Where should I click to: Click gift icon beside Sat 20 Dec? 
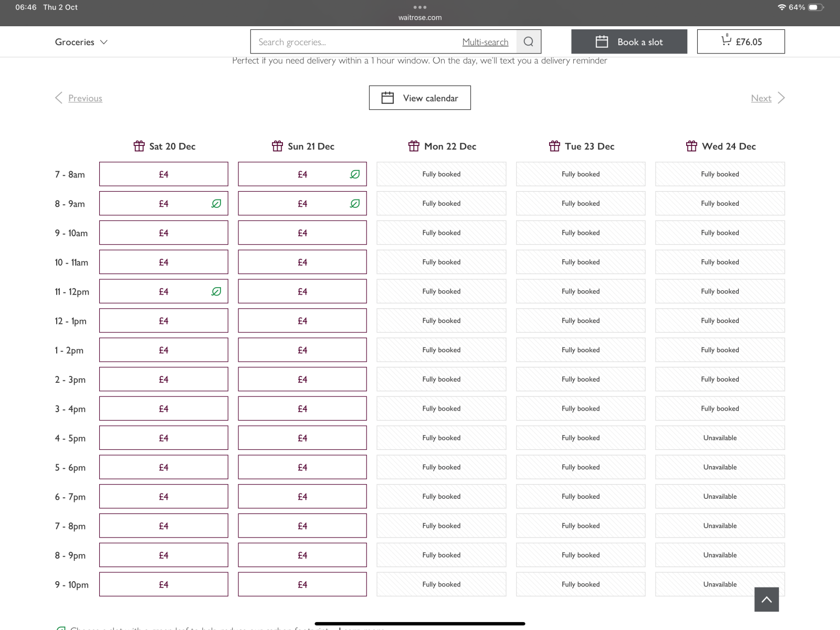[139, 146]
